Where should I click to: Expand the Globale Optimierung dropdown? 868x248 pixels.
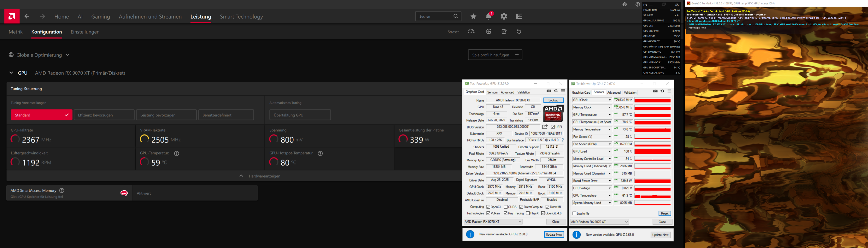[67, 54]
